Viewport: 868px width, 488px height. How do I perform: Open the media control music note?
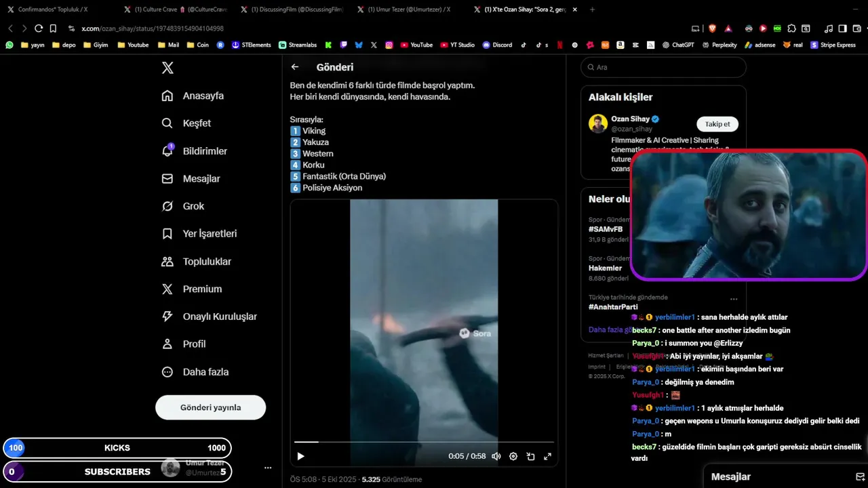point(829,28)
